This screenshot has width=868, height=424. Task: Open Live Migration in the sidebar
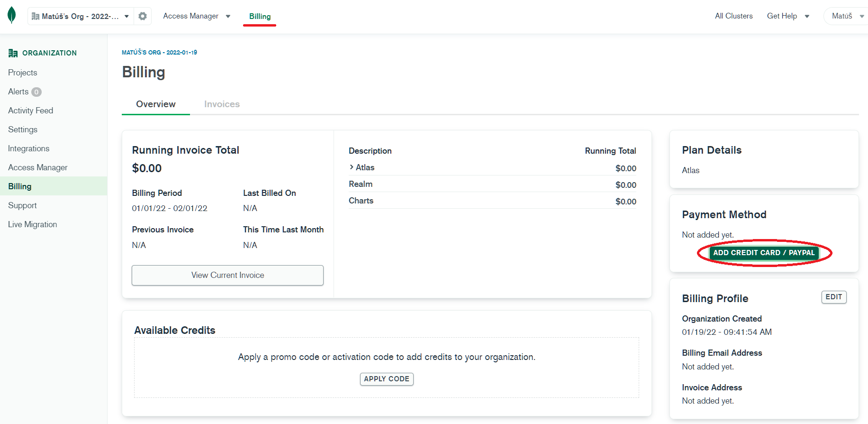(33, 224)
